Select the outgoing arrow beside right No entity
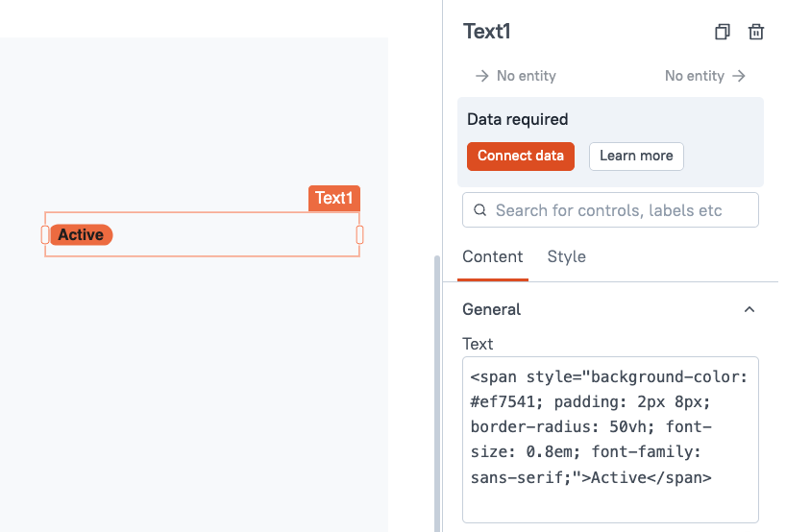The image size is (786, 532). 739,76
